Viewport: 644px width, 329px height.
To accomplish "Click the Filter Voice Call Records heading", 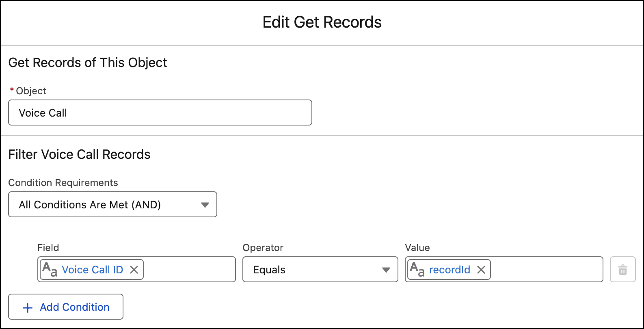I will (x=80, y=154).
